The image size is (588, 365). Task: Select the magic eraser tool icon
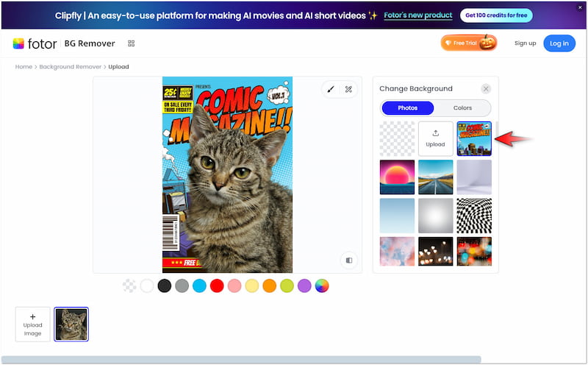coord(348,89)
